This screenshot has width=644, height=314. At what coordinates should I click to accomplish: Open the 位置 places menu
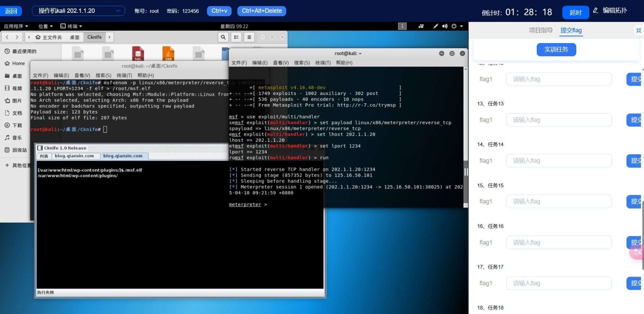(46, 26)
